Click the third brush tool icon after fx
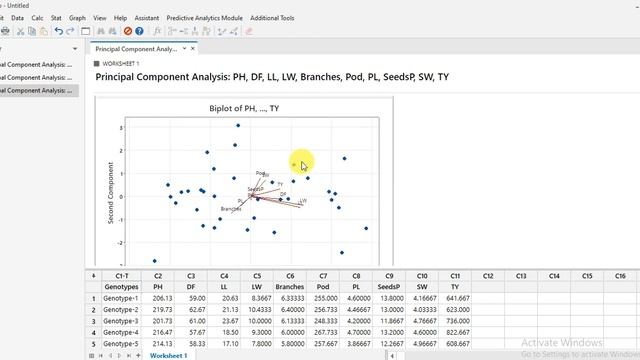 tap(195, 31)
